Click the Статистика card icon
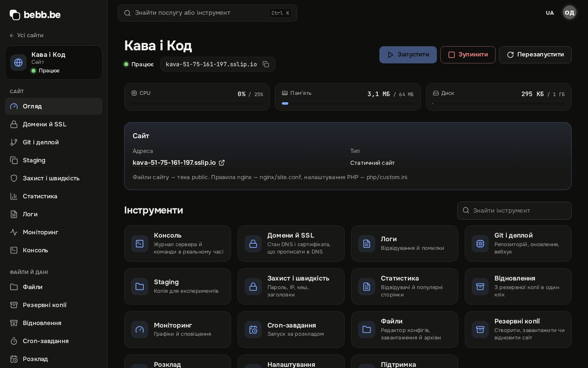The width and height of the screenshot is (588, 368). 367,287
